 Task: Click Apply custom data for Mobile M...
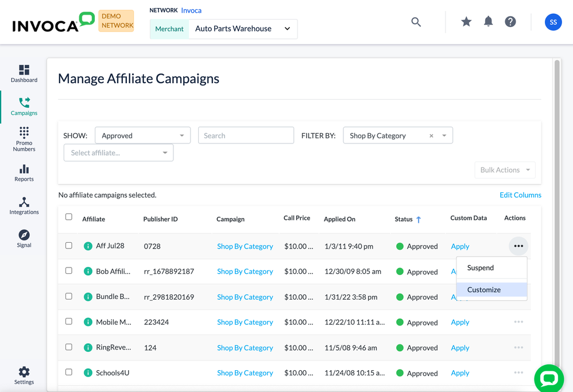pyautogui.click(x=460, y=322)
